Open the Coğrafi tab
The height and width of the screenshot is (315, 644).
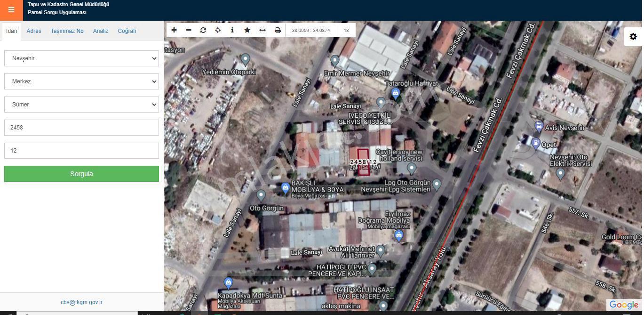point(127,31)
